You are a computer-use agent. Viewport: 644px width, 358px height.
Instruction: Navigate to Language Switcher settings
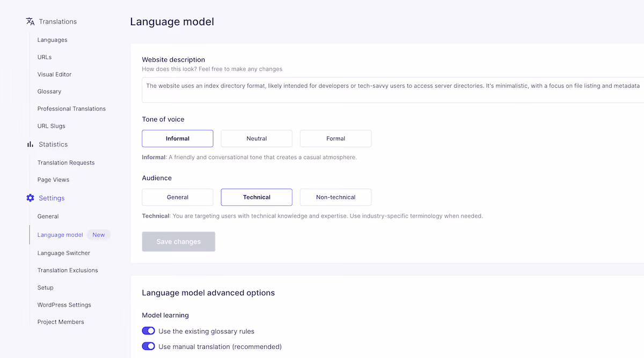pyautogui.click(x=64, y=253)
